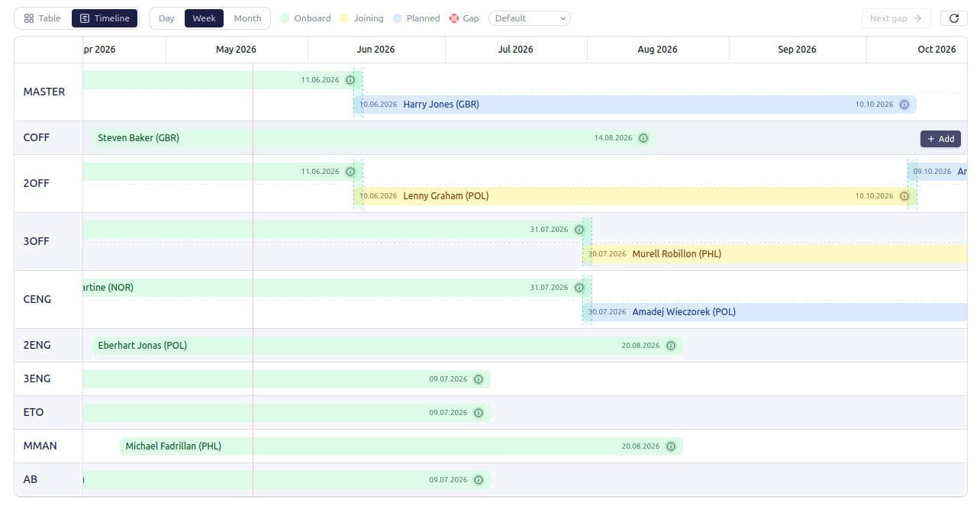980x509 pixels.
Task: Click 20.08.2026 end date on 2ENG bar
Action: 640,346
